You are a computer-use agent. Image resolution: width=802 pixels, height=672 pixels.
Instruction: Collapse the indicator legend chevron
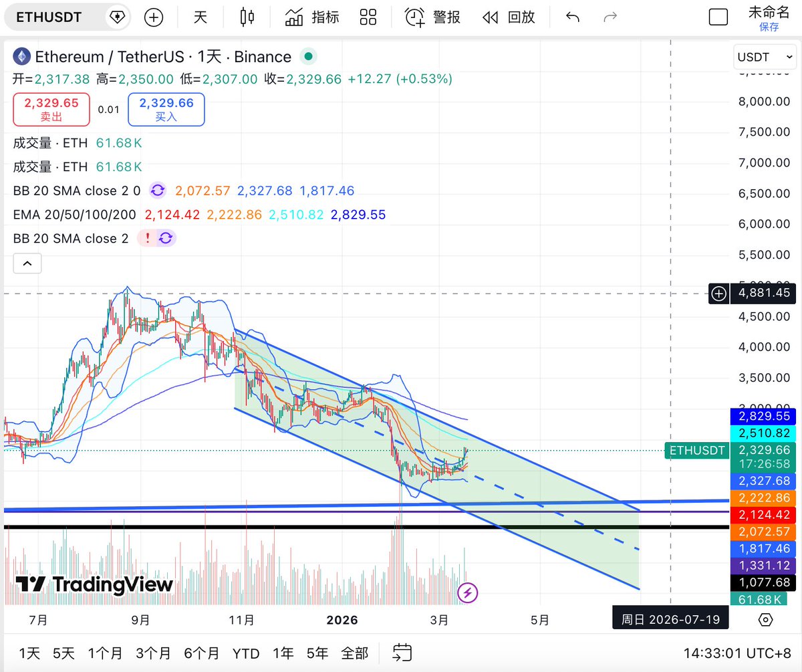(x=27, y=263)
